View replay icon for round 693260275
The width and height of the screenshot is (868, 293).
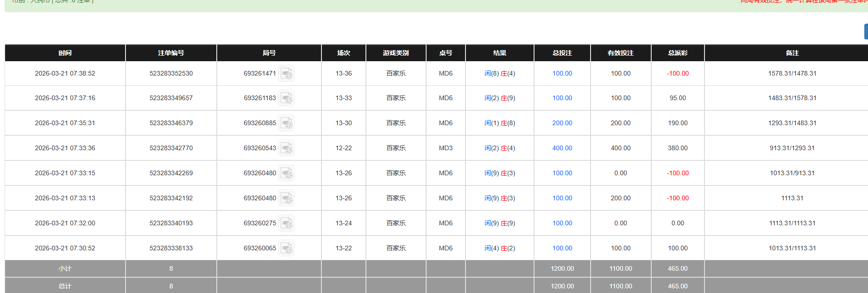pos(286,223)
